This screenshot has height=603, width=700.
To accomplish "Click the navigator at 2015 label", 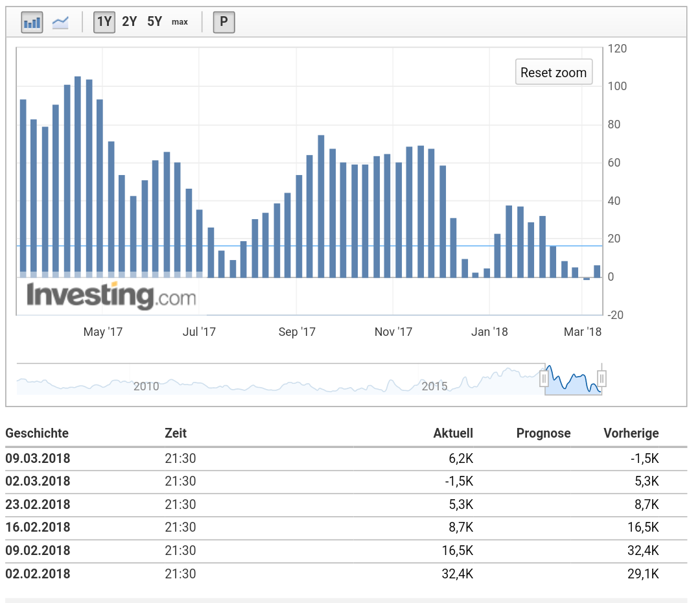I will pyautogui.click(x=434, y=386).
